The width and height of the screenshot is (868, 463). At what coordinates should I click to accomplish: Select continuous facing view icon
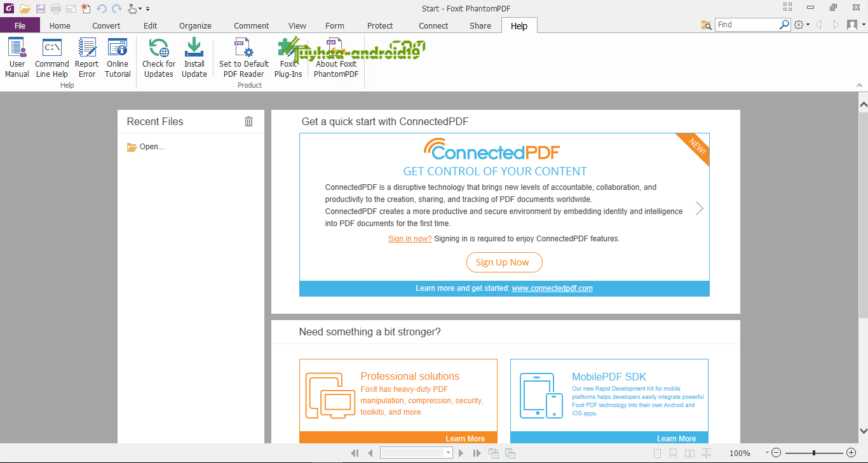tap(707, 453)
